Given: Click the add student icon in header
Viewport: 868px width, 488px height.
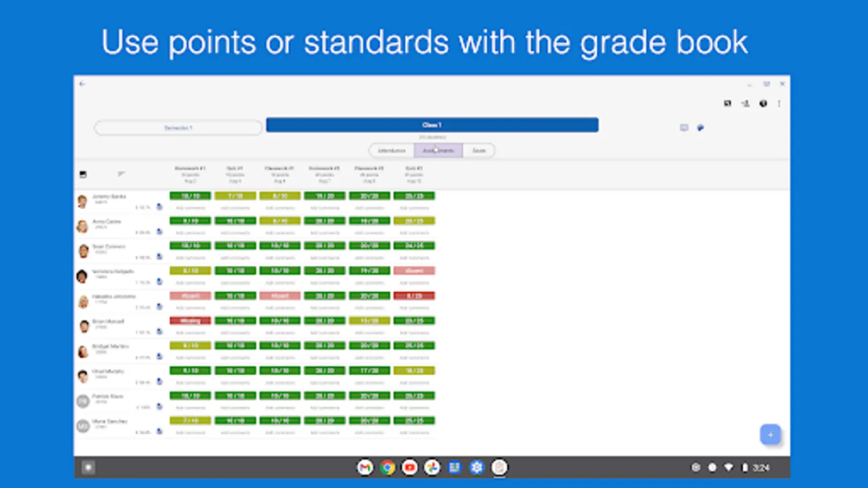Looking at the screenshot, I should (745, 104).
